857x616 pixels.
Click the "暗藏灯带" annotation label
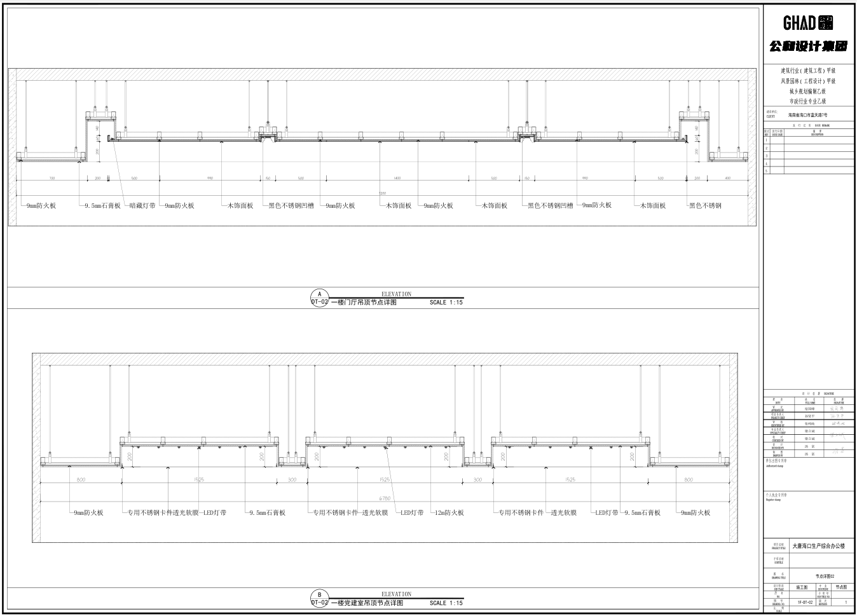coord(142,206)
